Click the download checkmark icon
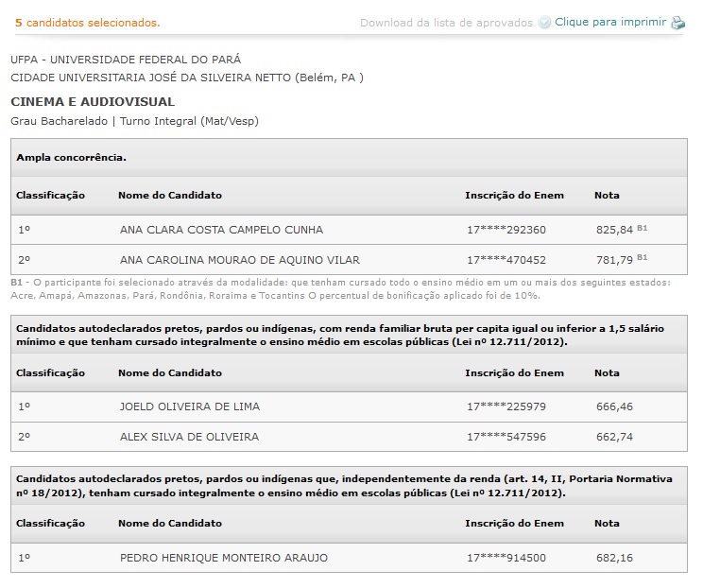Viewport: 703px width, 588px height. (x=544, y=23)
